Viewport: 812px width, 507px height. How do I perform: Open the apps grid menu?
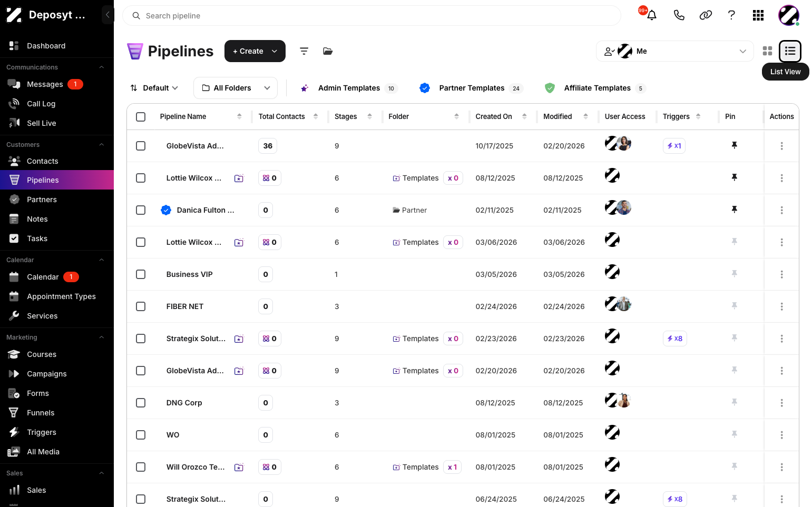tap(758, 15)
